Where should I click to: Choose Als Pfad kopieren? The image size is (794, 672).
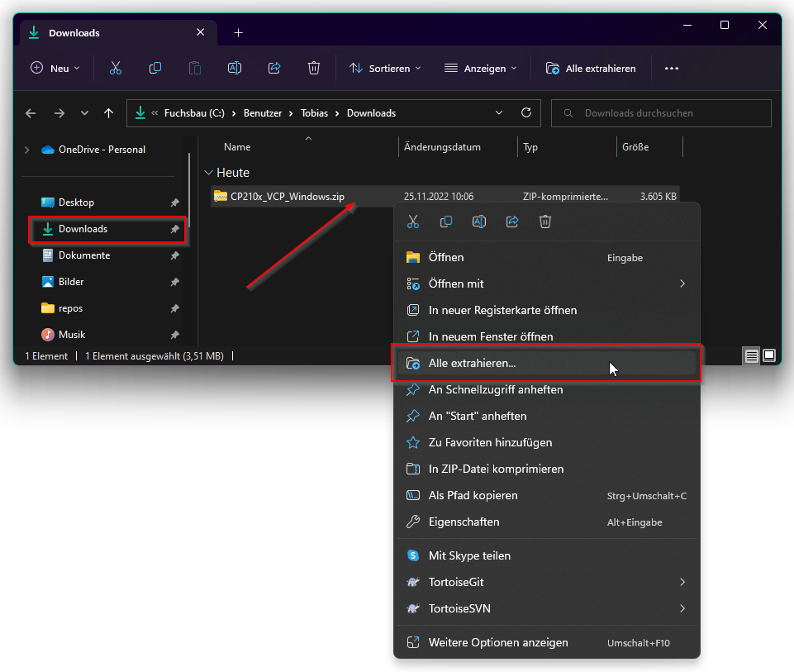pyautogui.click(x=547, y=495)
